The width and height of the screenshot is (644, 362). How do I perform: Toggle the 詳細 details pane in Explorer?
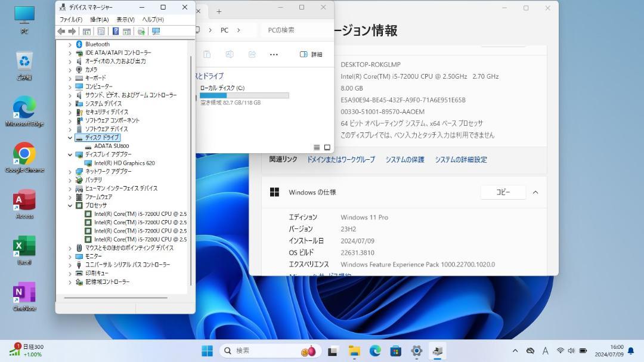pyautogui.click(x=311, y=54)
